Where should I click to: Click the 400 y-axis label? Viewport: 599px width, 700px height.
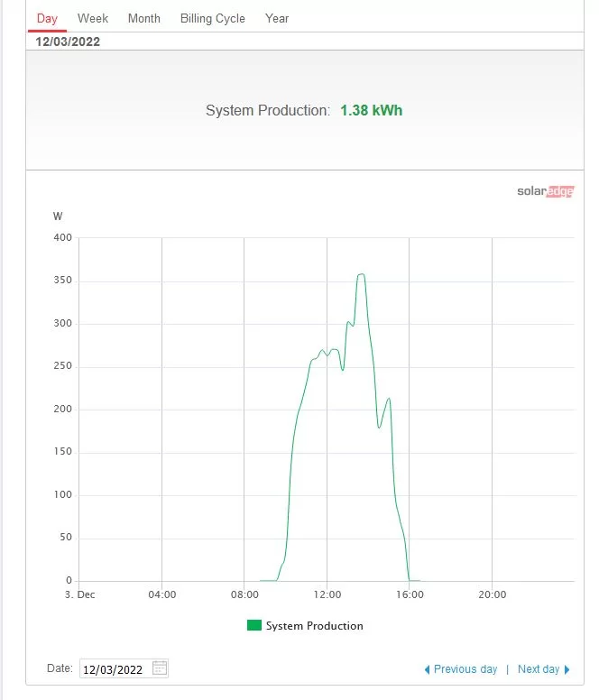62,238
